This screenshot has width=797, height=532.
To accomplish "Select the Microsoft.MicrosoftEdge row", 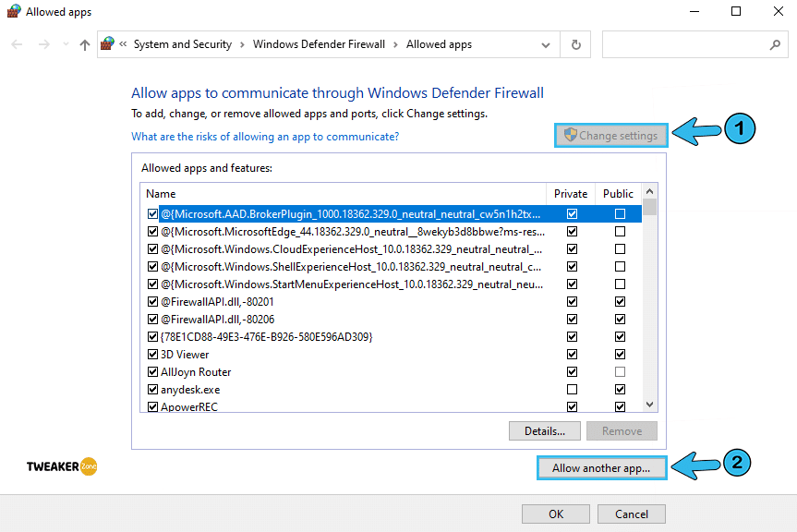I will pyautogui.click(x=392, y=232).
